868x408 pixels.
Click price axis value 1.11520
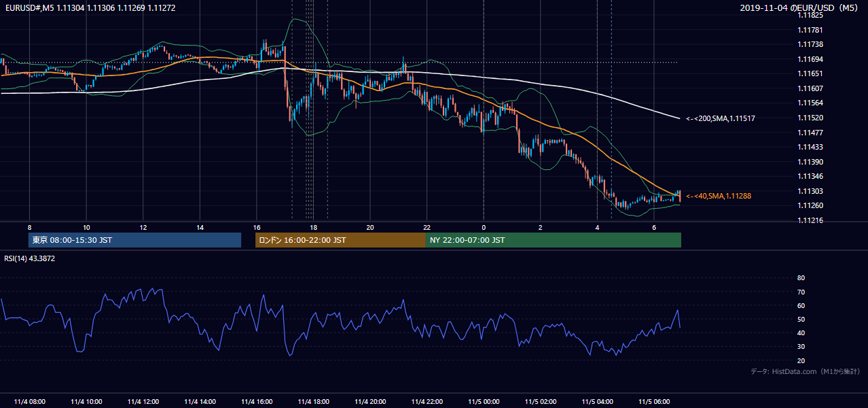(811, 118)
